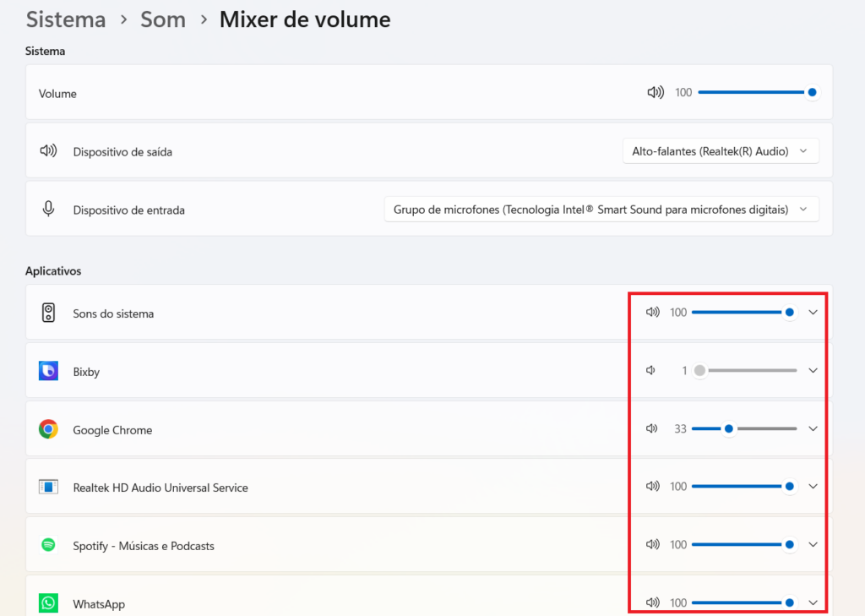Click the Realtek HD Audio Universal Service label
The image size is (865, 616).
coord(160,488)
